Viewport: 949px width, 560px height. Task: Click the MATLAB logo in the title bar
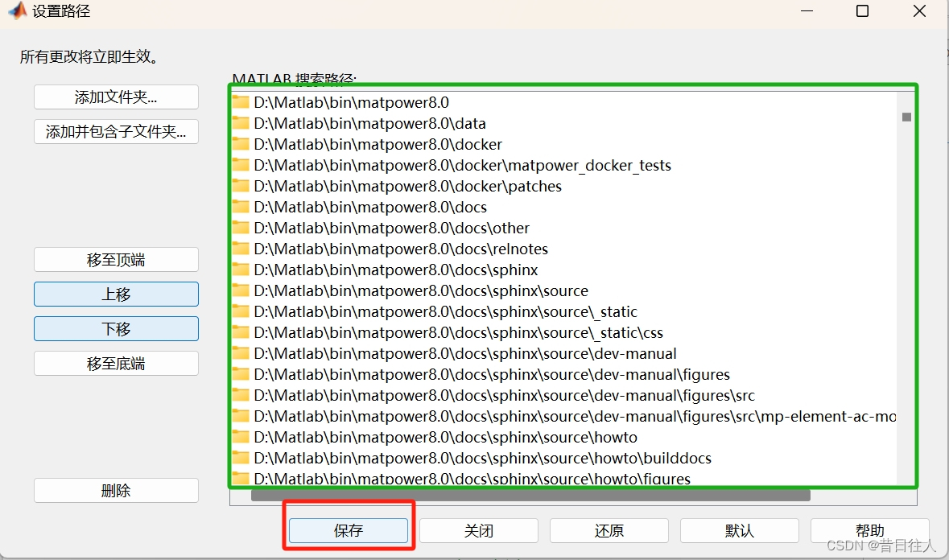click(x=17, y=11)
